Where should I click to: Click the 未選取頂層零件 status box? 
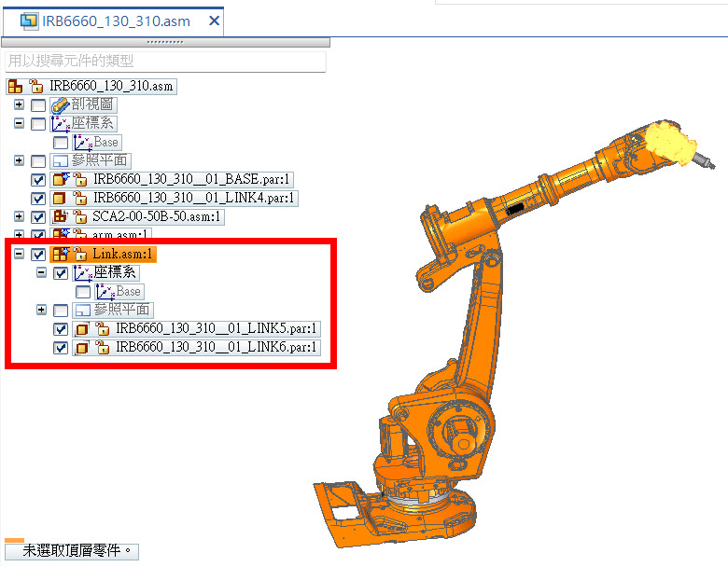[x=72, y=551]
